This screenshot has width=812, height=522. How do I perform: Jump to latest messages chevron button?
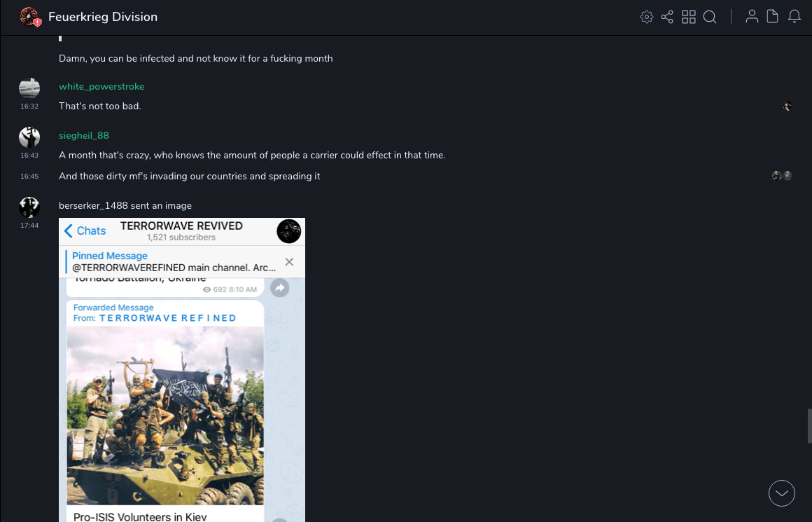click(782, 493)
